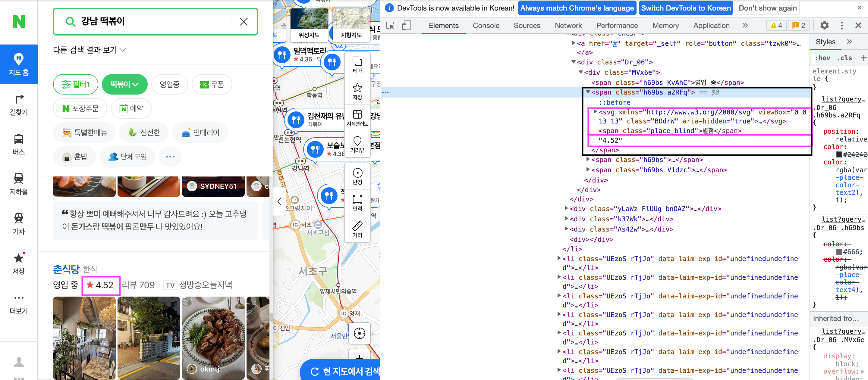Open 길찾기 directions in the sidebar
Image resolution: width=868 pixels, height=380 pixels.
point(19,105)
